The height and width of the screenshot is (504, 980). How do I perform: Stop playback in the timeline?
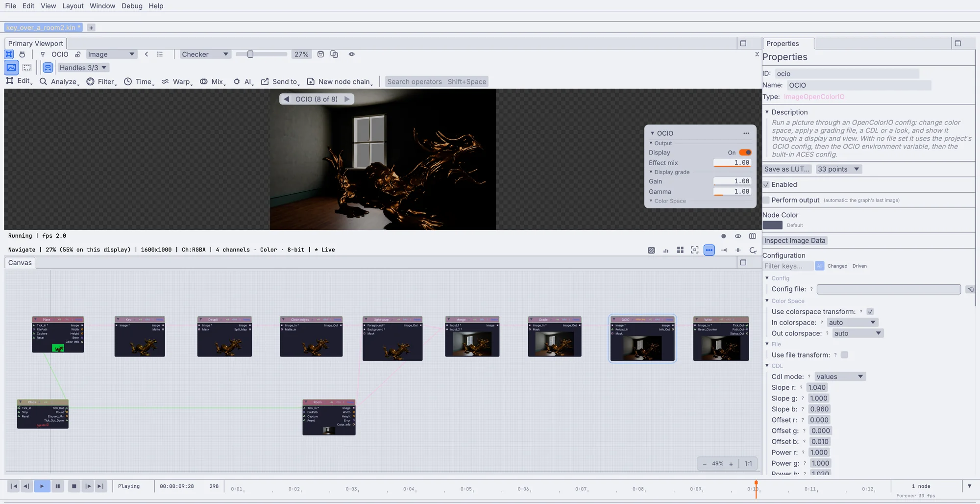click(74, 486)
